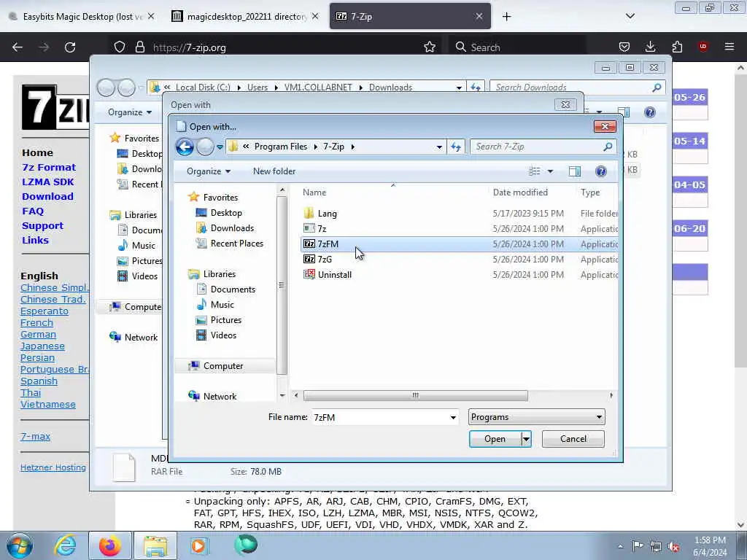Open Firefox extensions puzzle icon

(677, 47)
